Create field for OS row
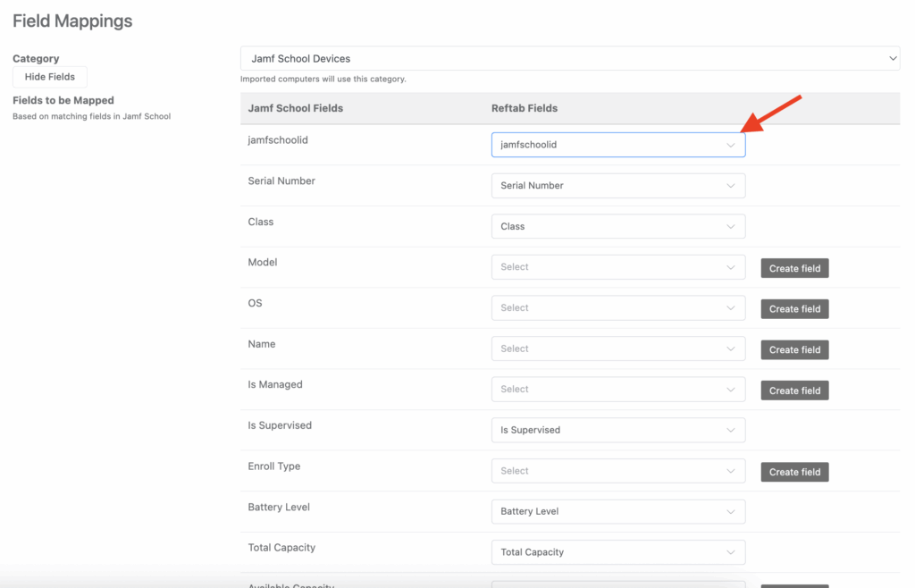The width and height of the screenshot is (915, 588). 794,309
